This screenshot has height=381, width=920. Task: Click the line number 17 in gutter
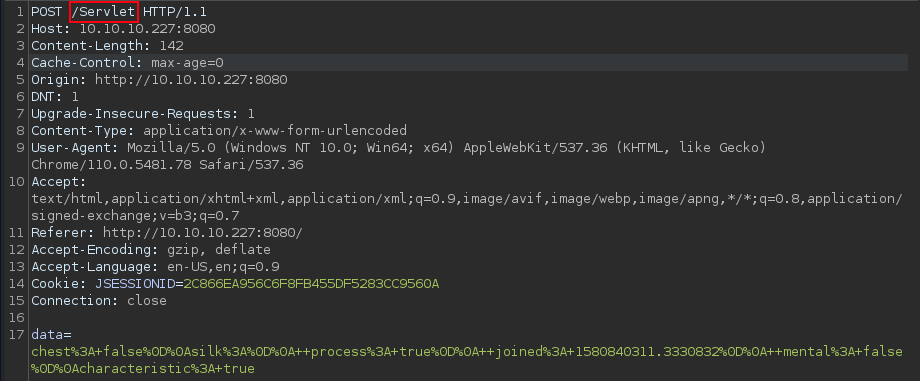pos(16,335)
